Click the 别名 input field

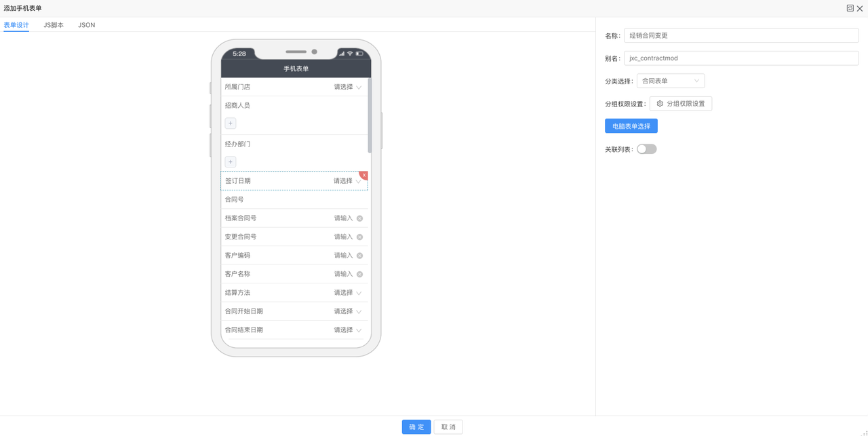pyautogui.click(x=741, y=58)
